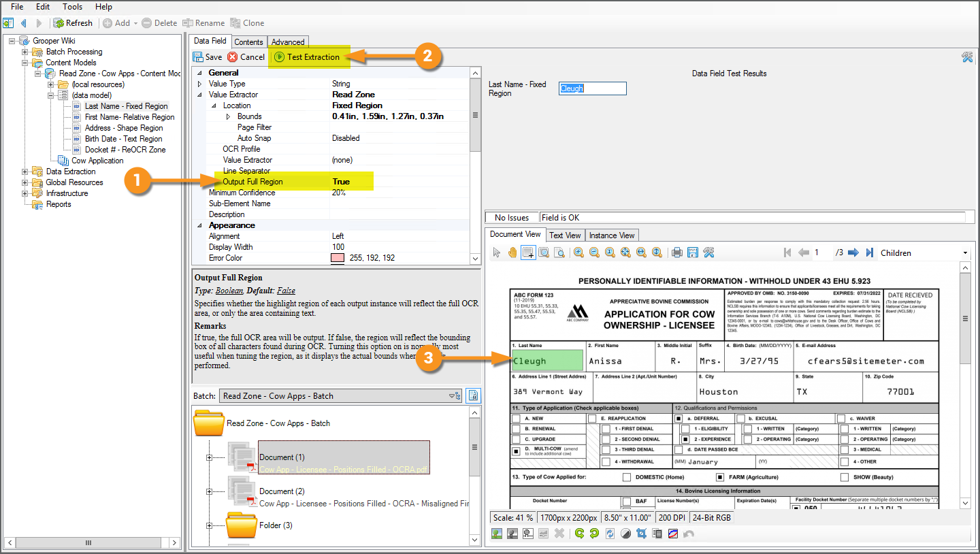
Task: Expand the Data Extraction tree node
Action: coord(25,172)
